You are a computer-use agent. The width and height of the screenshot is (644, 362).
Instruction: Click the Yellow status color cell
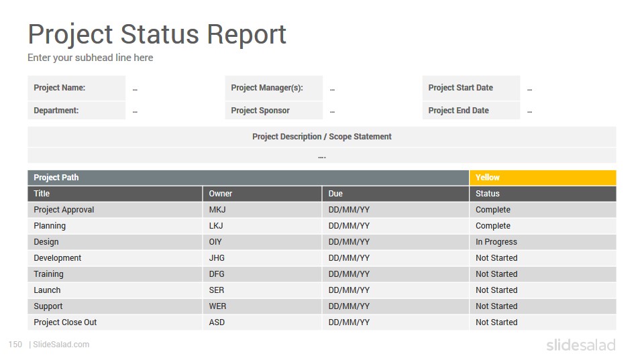pyautogui.click(x=543, y=178)
